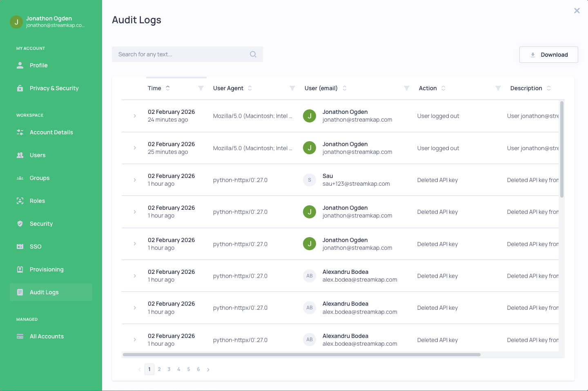Select the Users icon in sidebar
The height and width of the screenshot is (391, 588).
(20, 155)
